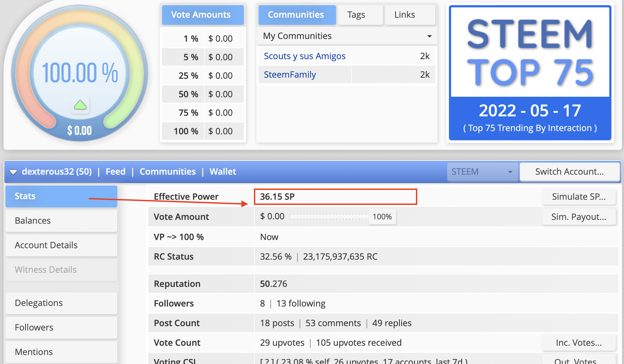Image resolution: width=624 pixels, height=364 pixels.
Task: Click the Sim. Payout button
Action: click(579, 217)
